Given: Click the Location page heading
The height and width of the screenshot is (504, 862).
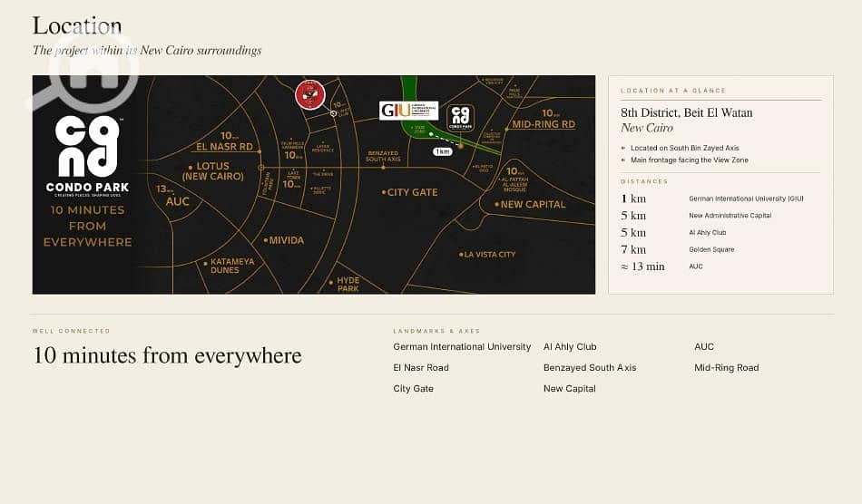Looking at the screenshot, I should click(77, 25).
